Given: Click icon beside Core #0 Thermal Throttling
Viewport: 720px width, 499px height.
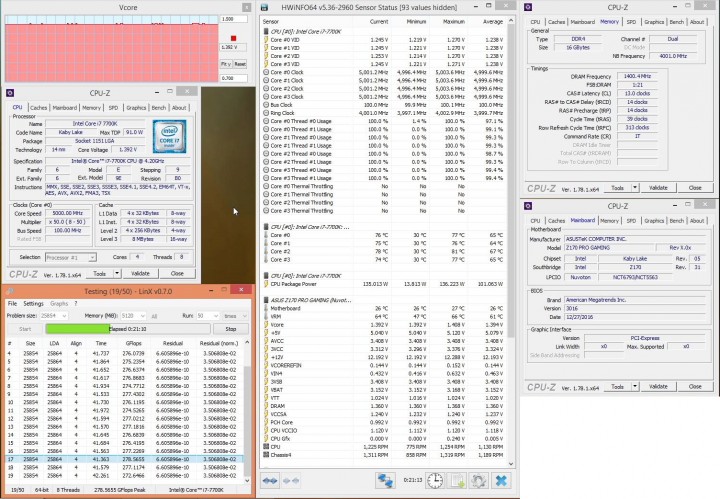Looking at the screenshot, I should [266, 186].
